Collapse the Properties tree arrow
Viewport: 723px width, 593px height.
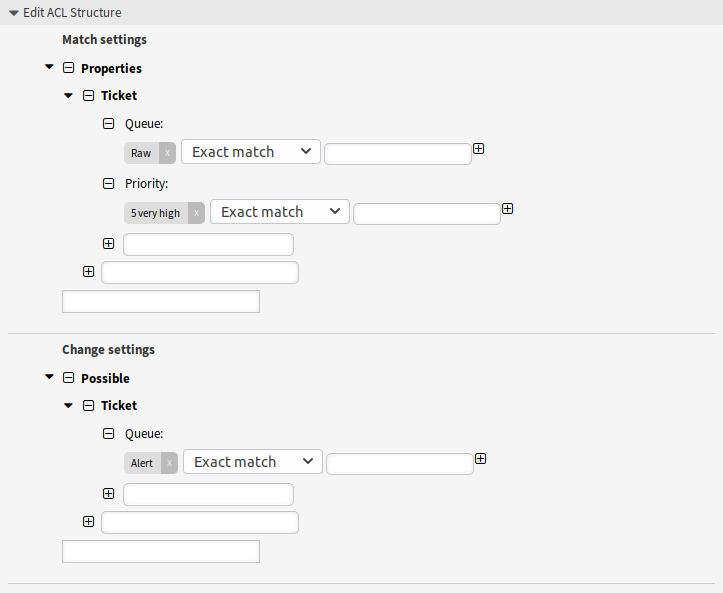(x=49, y=67)
